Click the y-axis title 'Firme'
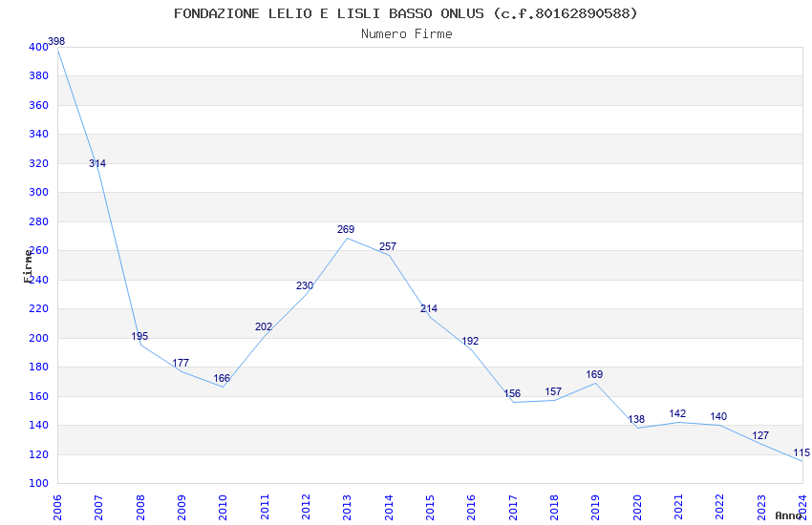The width and height of the screenshot is (812, 525). pyautogui.click(x=28, y=266)
